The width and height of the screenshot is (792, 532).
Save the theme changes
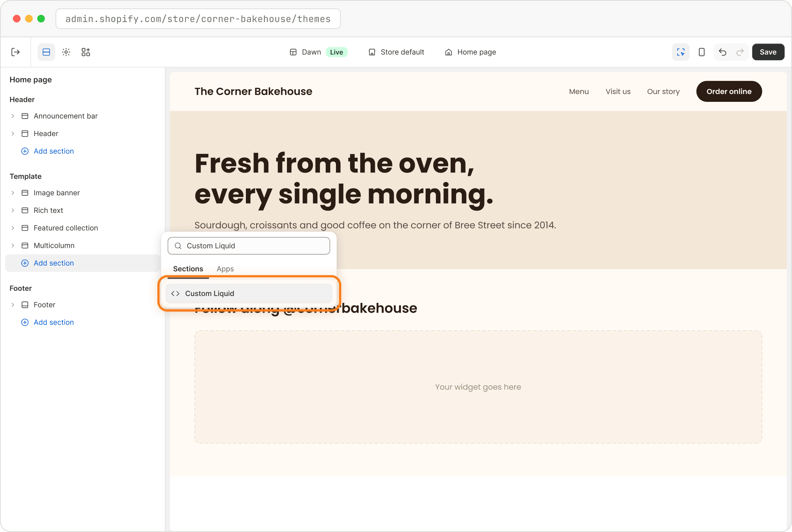point(768,52)
